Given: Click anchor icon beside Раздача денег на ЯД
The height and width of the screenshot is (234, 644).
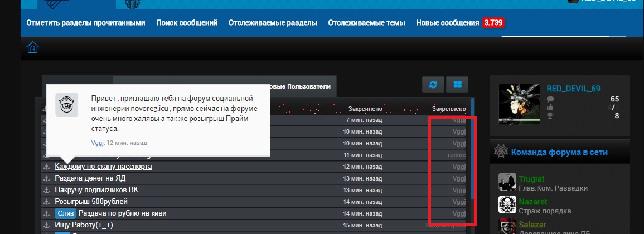Looking at the screenshot, I should pyautogui.click(x=46, y=178).
